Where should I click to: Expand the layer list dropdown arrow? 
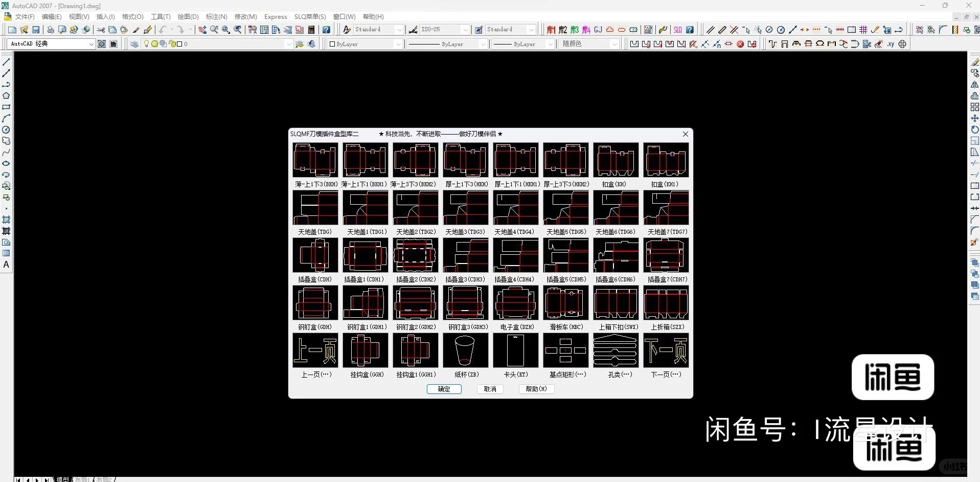[289, 44]
